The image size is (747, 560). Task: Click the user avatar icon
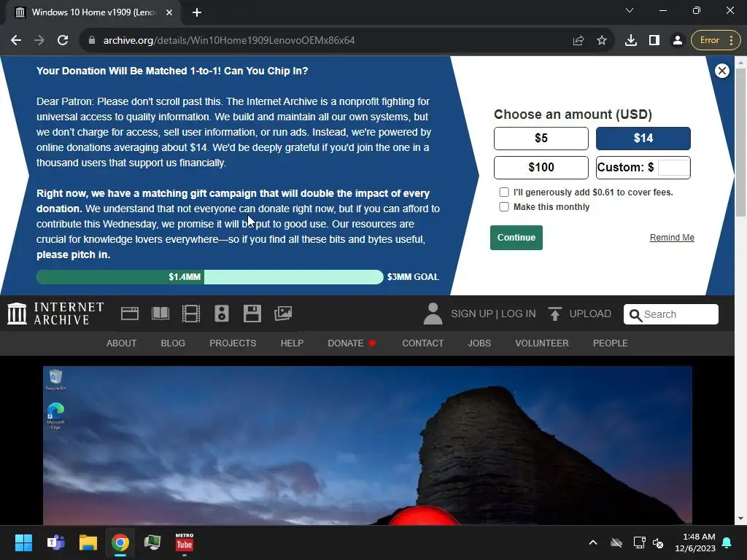(433, 314)
